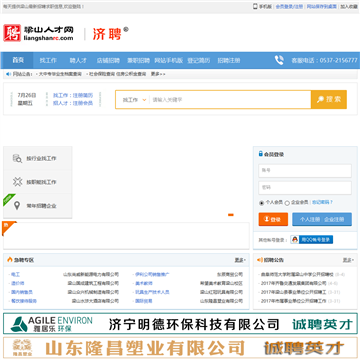Open the 电工 job listing
The height and width of the screenshot is (360, 360).
pos(15,275)
